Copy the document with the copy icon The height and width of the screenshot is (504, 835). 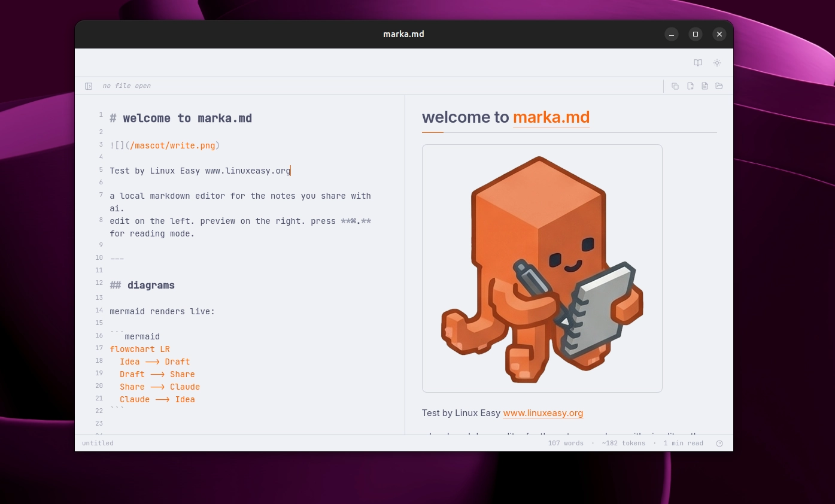[675, 86]
